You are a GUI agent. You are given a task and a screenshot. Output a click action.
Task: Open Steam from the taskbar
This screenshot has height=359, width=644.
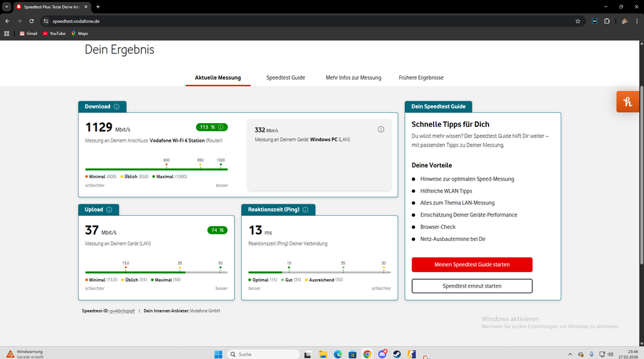(x=396, y=354)
